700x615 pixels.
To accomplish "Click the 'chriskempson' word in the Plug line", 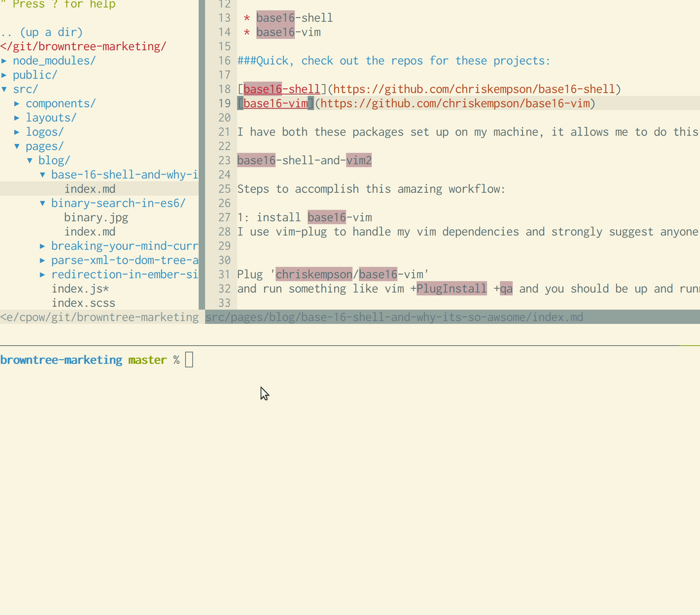I will click(x=314, y=275).
